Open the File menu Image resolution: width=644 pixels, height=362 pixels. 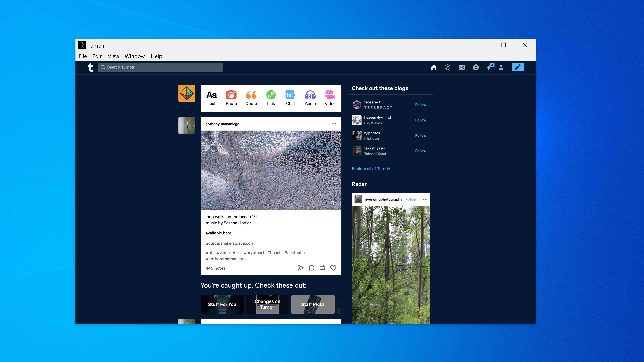(x=83, y=56)
